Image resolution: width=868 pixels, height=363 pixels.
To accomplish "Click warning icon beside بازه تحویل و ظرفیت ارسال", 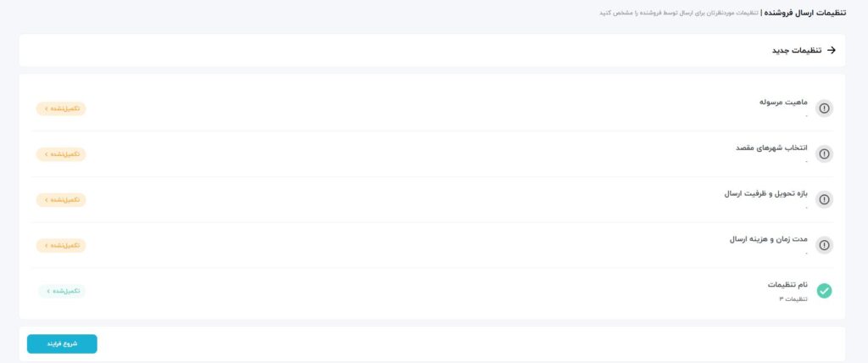I will click(x=824, y=199).
